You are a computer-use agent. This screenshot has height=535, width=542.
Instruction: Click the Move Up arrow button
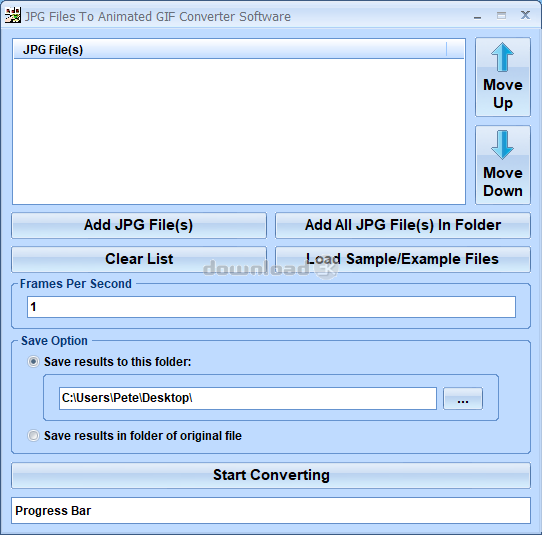503,77
